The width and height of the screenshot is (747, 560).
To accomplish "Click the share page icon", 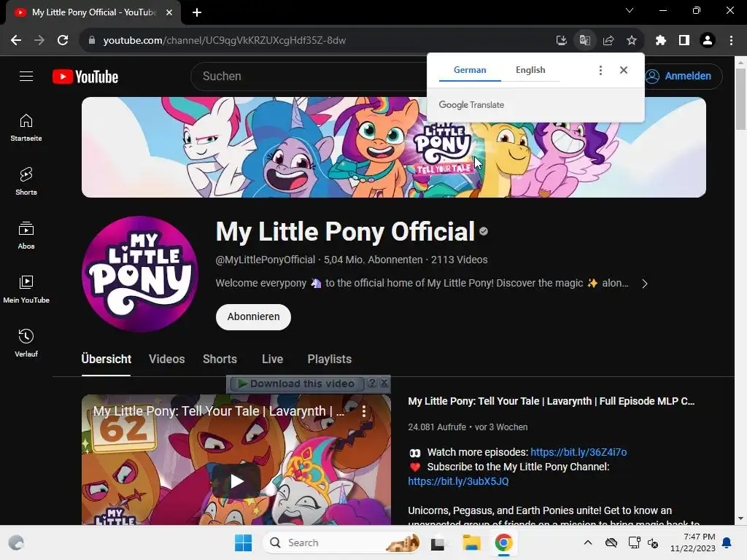I will coord(608,41).
